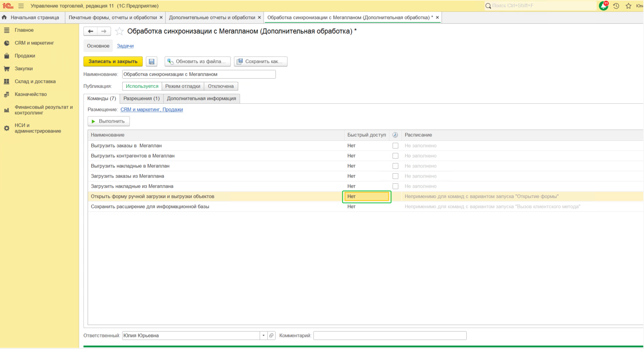Viewport: 644px width, 349px height.
Task: Click Записать и закрыть button
Action: coord(113,62)
